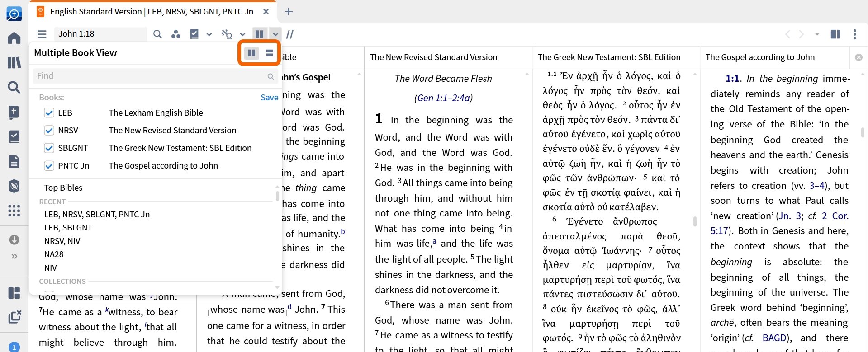Click the inline search magnifier in the toolbar

157,34
